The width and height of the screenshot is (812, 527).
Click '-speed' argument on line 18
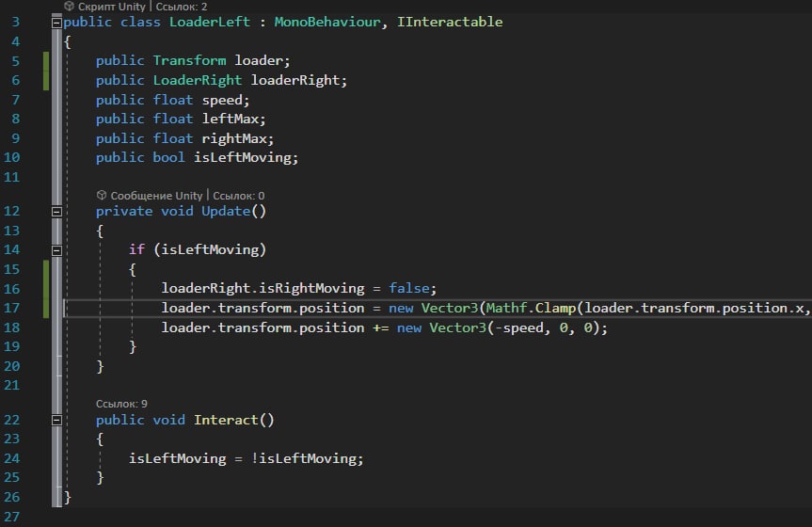pos(519,328)
